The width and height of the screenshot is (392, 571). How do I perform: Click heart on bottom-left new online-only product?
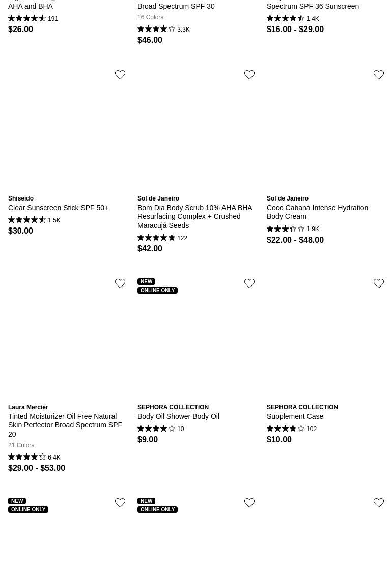(120, 502)
